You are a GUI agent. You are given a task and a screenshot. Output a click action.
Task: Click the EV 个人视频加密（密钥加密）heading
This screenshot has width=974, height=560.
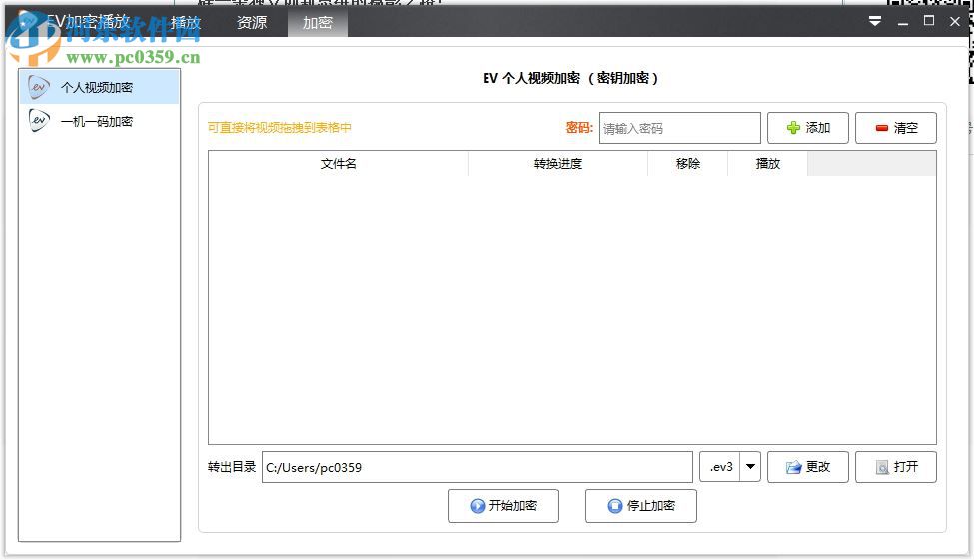570,78
